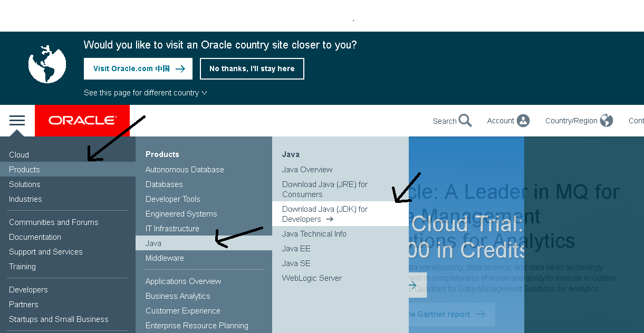
Task: Click the Search magnifier icon
Action: click(x=465, y=121)
